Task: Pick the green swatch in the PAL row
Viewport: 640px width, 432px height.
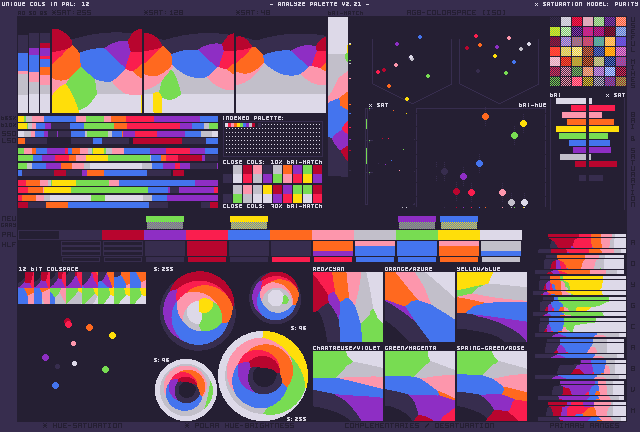Action: click(x=417, y=235)
